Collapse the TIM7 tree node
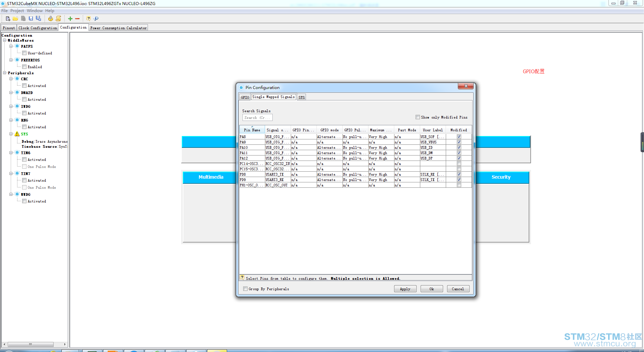This screenshot has width=644, height=352. (x=11, y=174)
